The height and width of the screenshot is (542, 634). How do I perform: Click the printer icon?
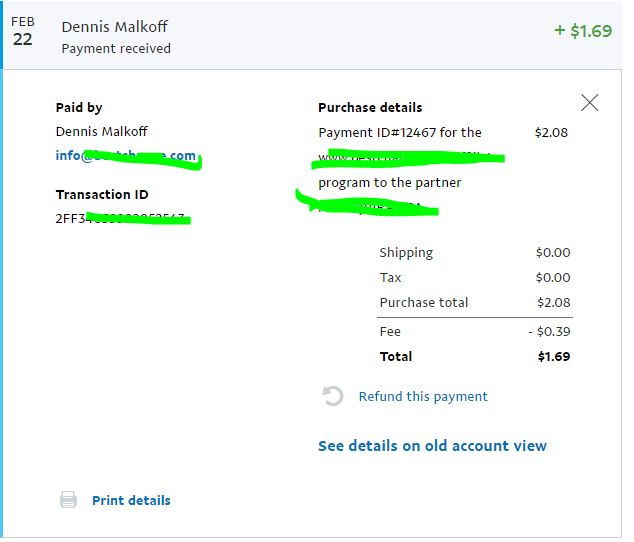click(68, 500)
